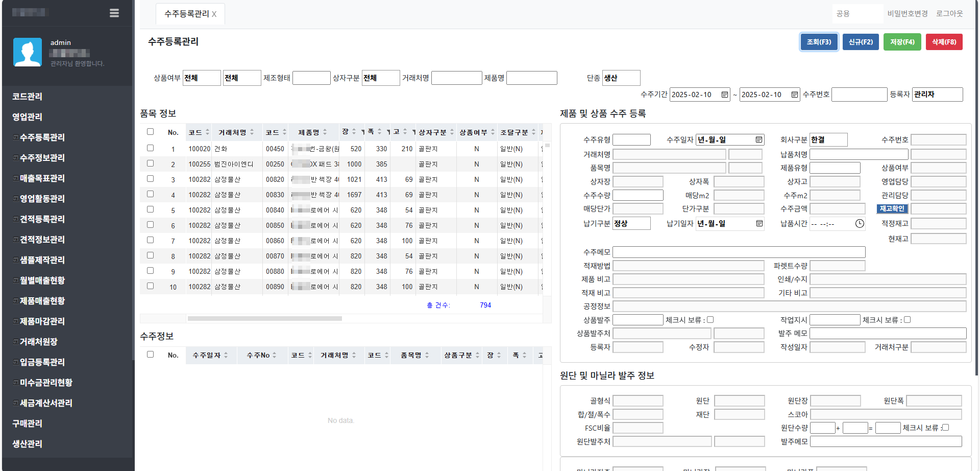Image resolution: width=980 pixels, height=471 pixels.
Task: Expand 구매관리 sidebar menu
Action: [28, 423]
